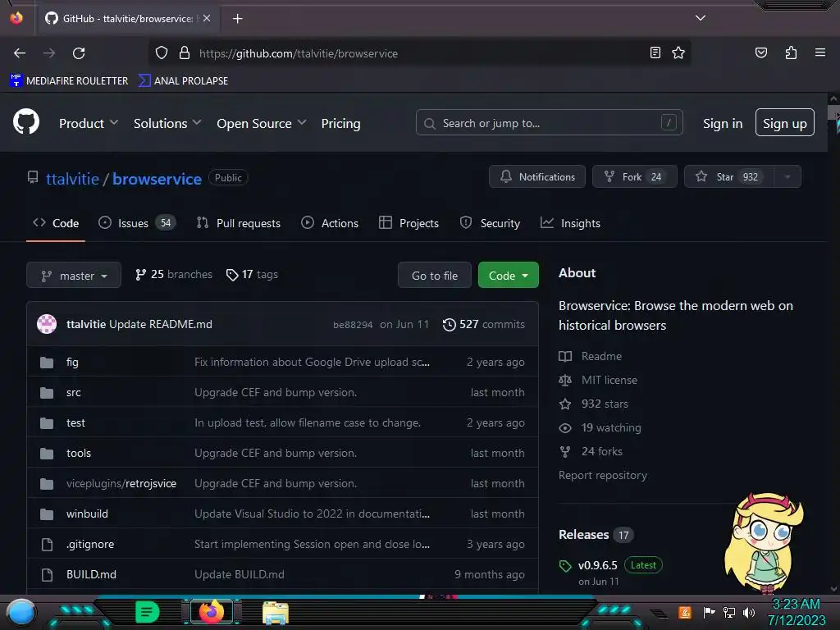This screenshot has width=840, height=630.
Task: Switch to the Code tab
Action: tap(56, 223)
